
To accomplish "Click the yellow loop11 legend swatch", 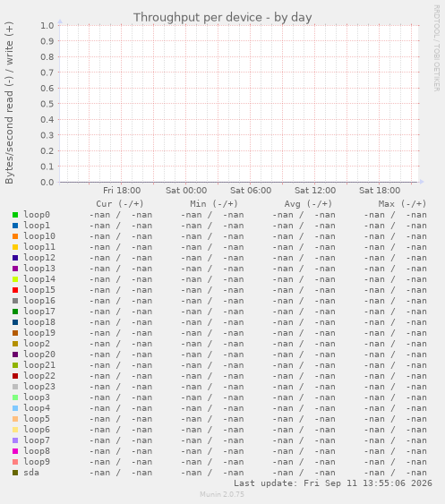I will pyautogui.click(x=15, y=247).
